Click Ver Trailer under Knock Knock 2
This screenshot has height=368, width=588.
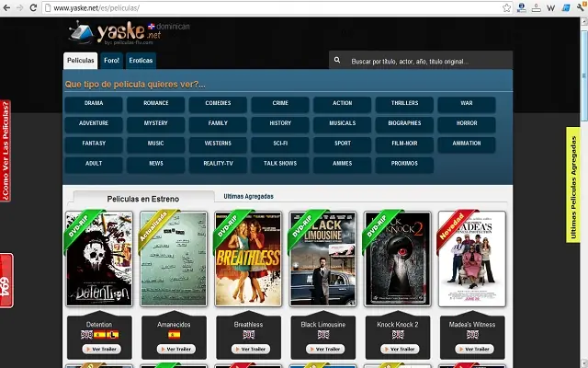pos(401,349)
